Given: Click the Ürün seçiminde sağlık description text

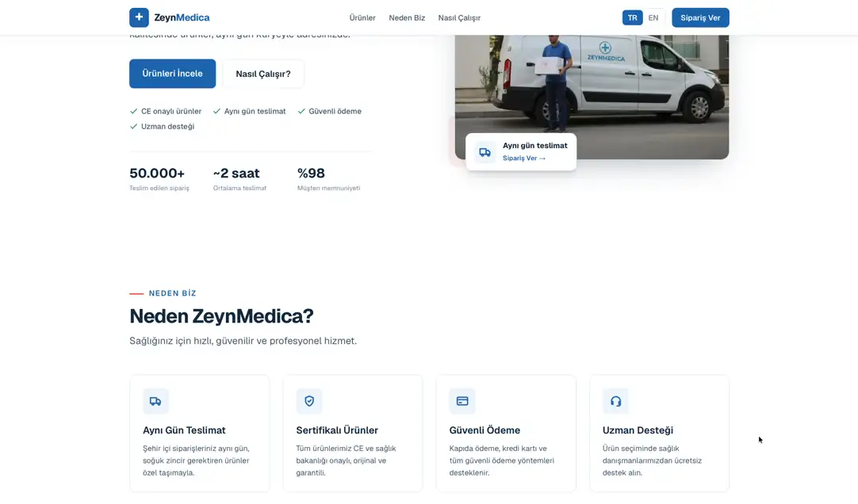Looking at the screenshot, I should pyautogui.click(x=652, y=460).
